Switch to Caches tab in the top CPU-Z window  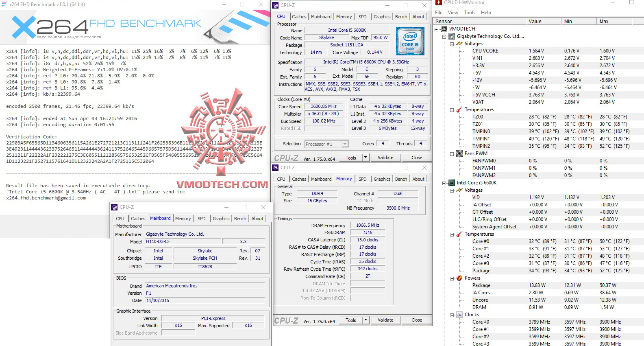[x=299, y=17]
